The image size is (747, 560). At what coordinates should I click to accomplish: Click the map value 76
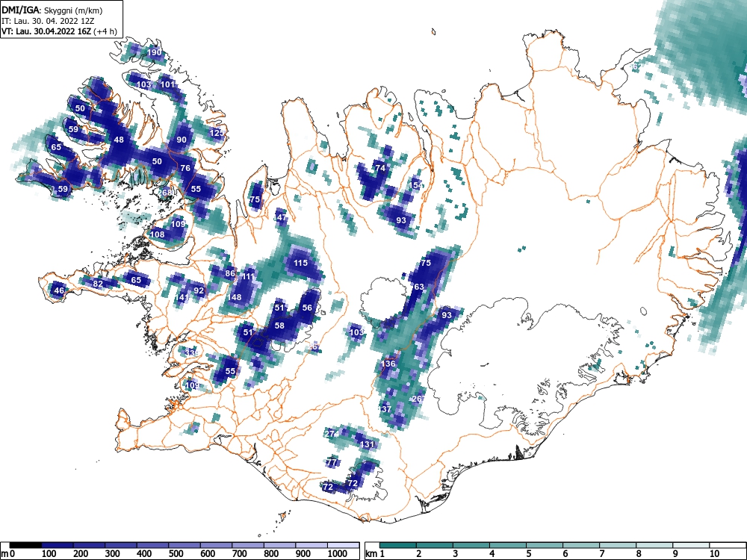185,168
